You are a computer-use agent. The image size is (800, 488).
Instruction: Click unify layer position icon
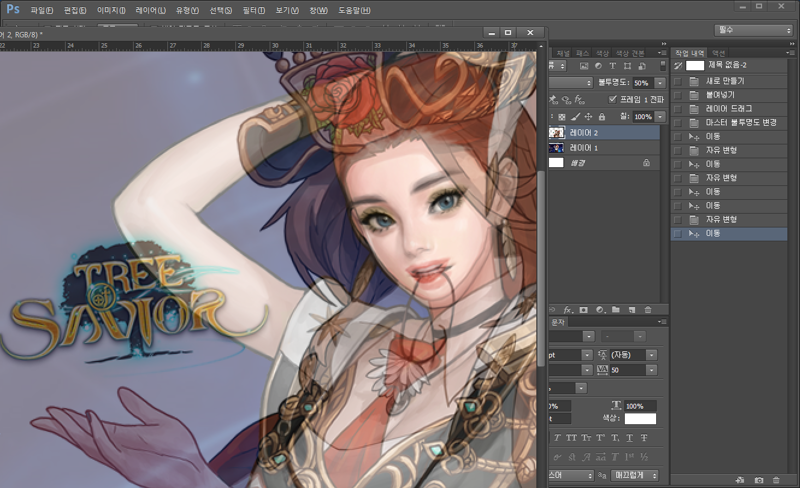(x=553, y=99)
